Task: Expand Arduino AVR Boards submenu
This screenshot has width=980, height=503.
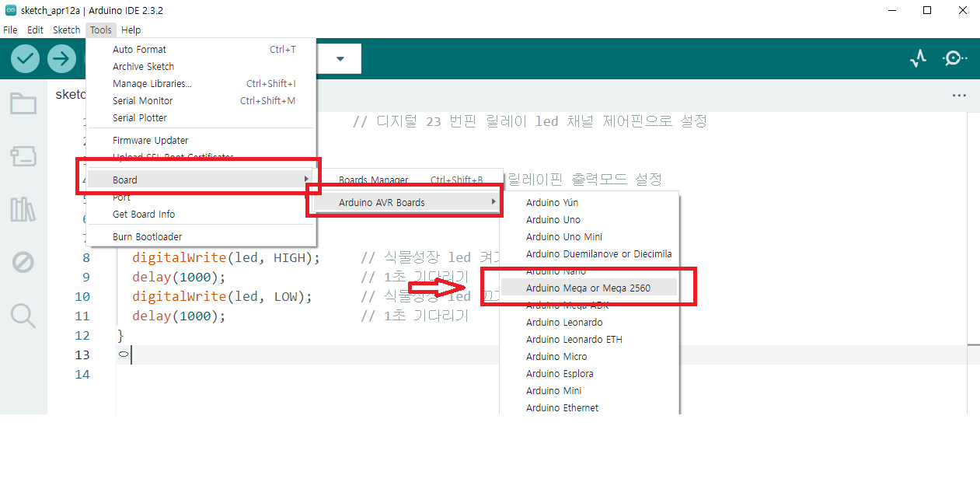Action: point(408,202)
